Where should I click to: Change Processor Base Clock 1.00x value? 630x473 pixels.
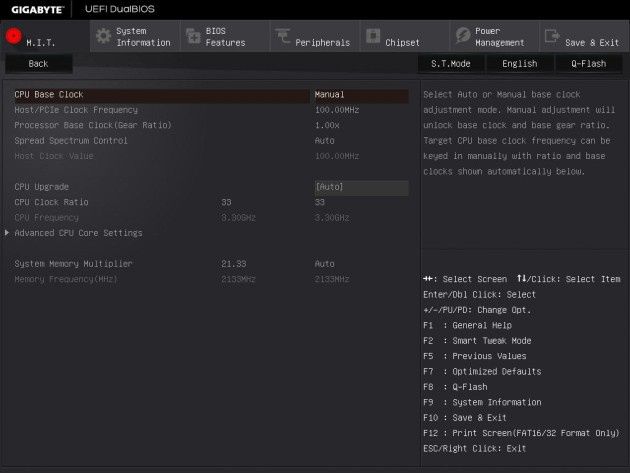coord(327,125)
